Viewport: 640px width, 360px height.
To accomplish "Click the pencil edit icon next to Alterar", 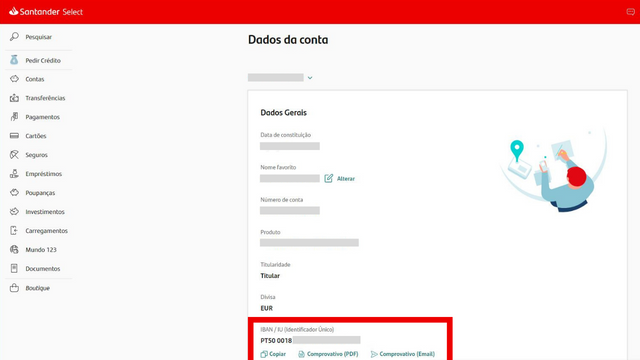I will (329, 178).
